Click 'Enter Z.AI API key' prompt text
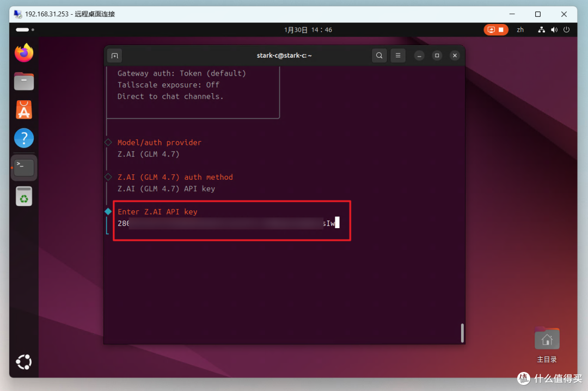588x391 pixels. pos(157,212)
